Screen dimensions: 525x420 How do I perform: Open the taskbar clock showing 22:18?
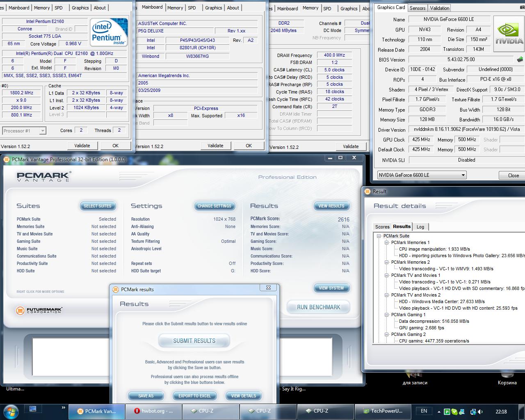pyautogui.click(x=501, y=411)
